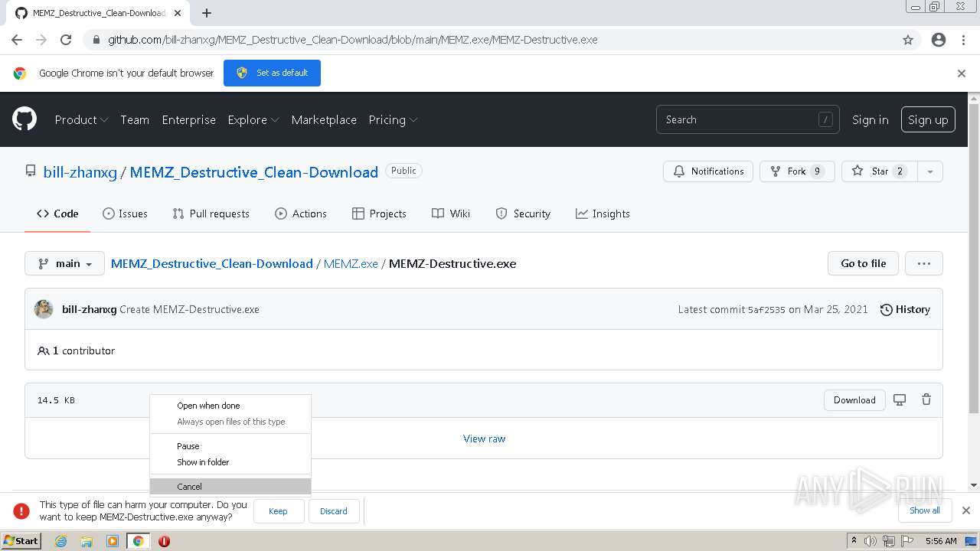Choose Show in folder

point(230,462)
